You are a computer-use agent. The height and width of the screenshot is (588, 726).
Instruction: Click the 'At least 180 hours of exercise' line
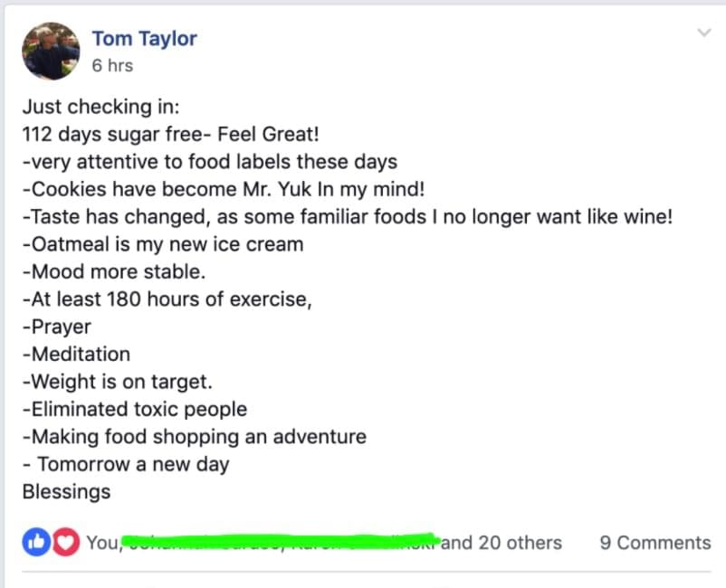[x=167, y=299]
